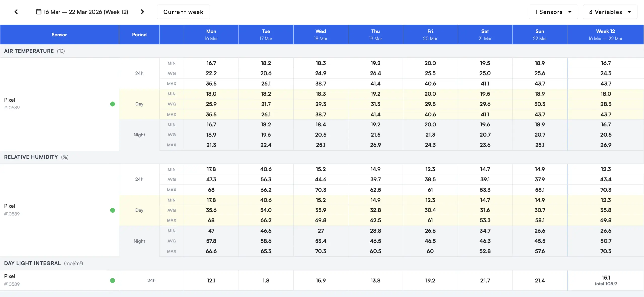The image size is (644, 297).
Task: Click Pixel #10589 sensor name under Air Temperature
Action: (12, 104)
